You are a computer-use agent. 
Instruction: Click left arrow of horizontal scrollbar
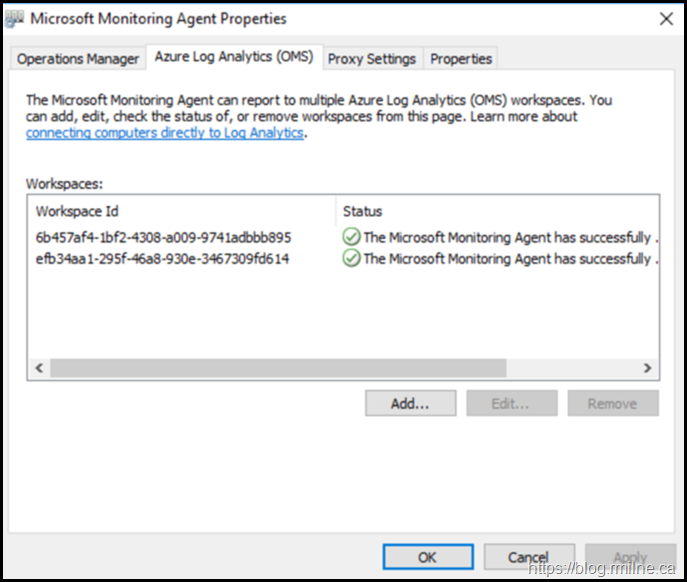pyautogui.click(x=40, y=368)
